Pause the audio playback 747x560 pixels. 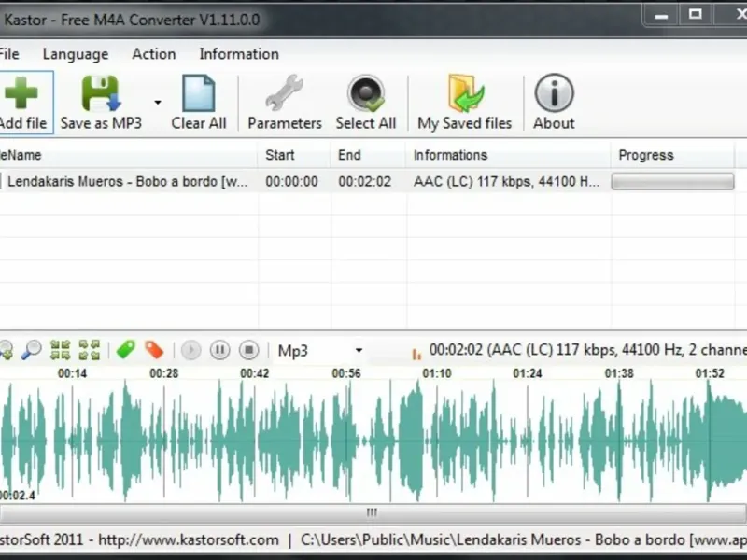[x=219, y=351]
